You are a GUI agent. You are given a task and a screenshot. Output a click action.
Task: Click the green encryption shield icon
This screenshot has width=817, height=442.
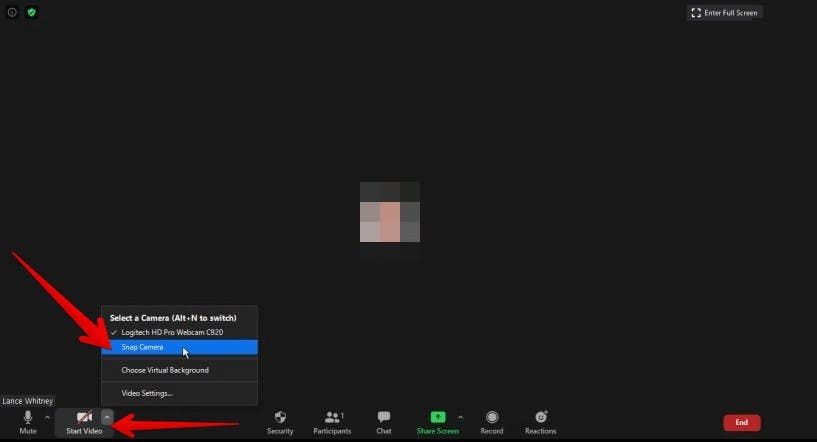click(x=32, y=13)
